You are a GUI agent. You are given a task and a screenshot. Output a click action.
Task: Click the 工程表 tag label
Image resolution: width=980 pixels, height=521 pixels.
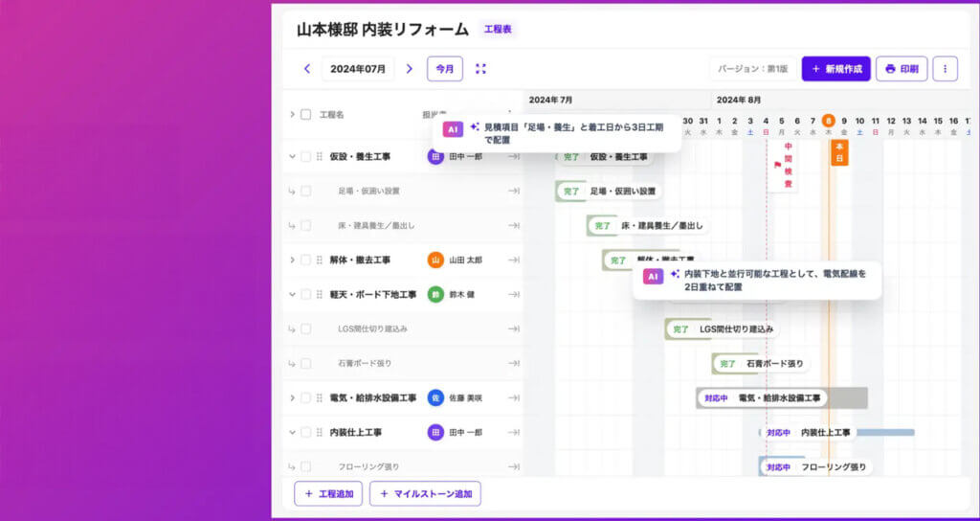click(498, 29)
